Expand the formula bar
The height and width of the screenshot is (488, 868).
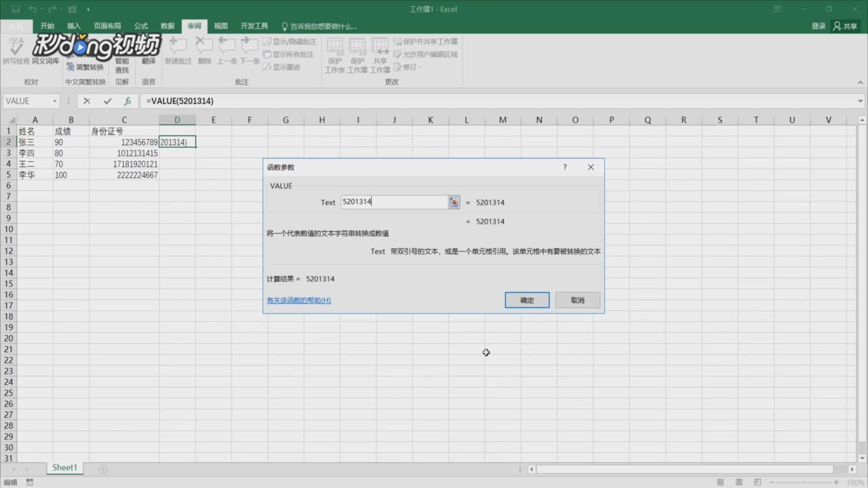860,101
